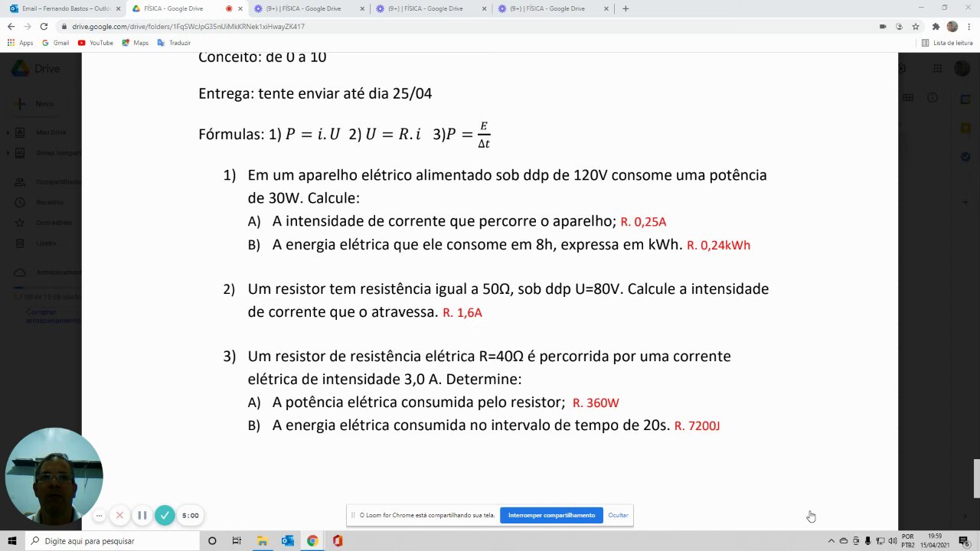The image size is (980, 551).
Task: Open the Maps bookmark
Action: [136, 43]
